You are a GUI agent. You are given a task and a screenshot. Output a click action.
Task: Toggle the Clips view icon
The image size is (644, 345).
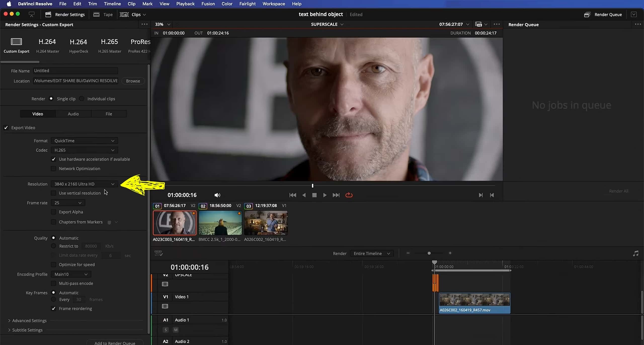click(x=124, y=14)
